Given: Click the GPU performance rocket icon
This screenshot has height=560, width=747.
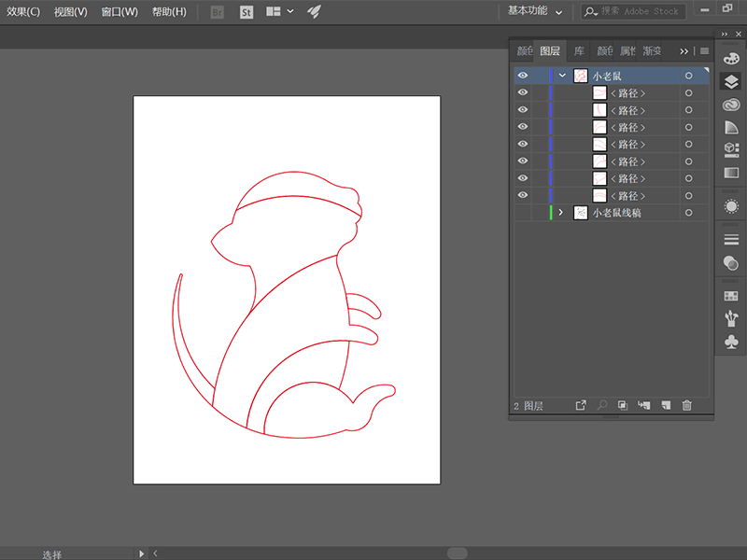Looking at the screenshot, I should [314, 11].
